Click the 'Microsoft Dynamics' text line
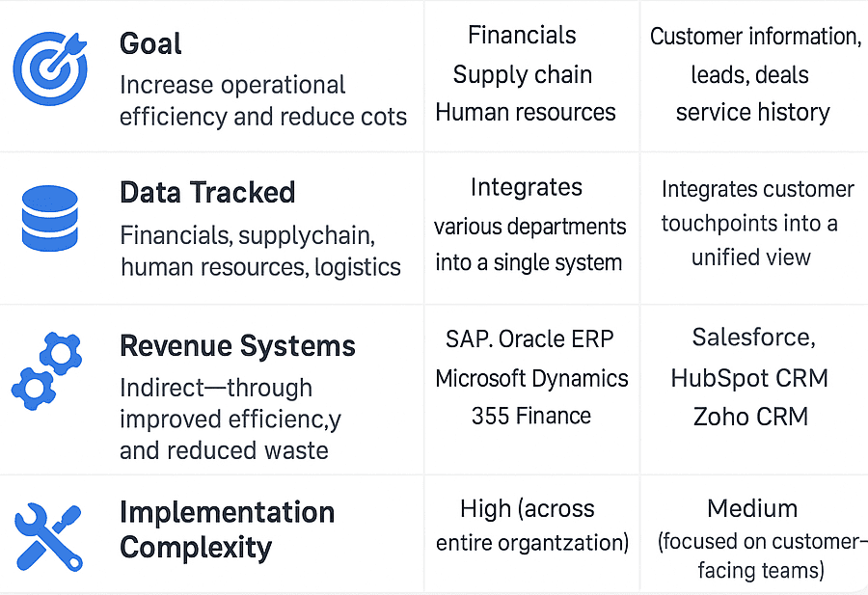868x595 pixels. coord(531,378)
